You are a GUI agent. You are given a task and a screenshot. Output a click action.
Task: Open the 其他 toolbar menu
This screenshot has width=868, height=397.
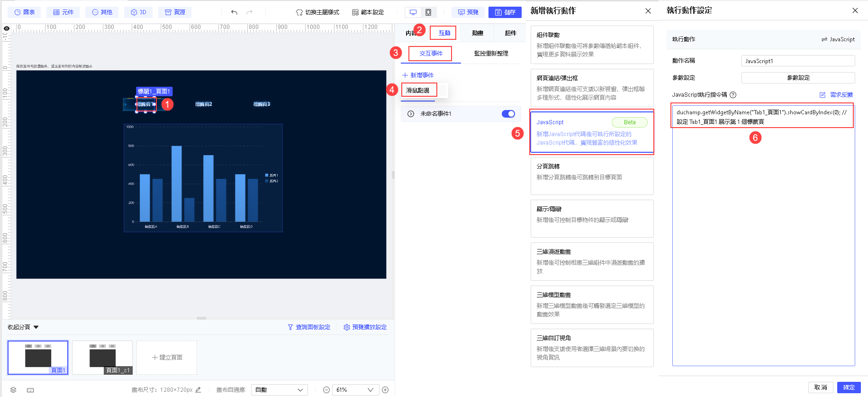102,12
